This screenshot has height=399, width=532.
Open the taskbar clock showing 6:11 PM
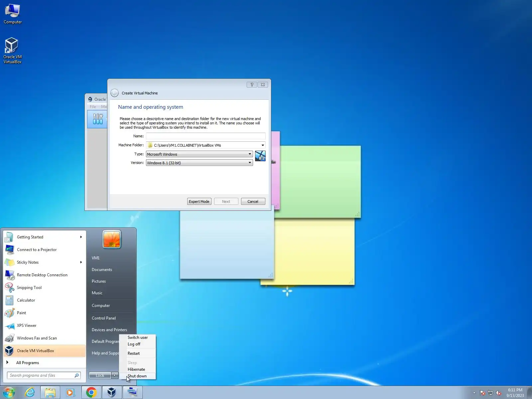[x=515, y=393]
